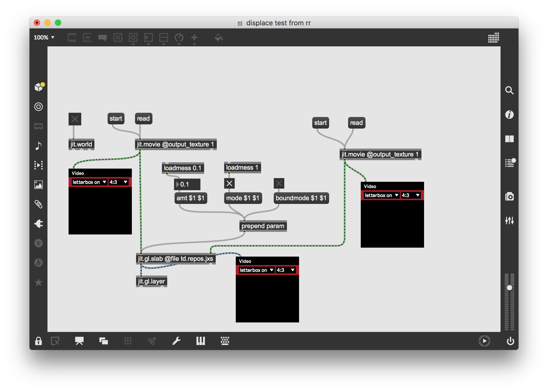
Task: Open the Audio note browser in sidebar
Action: (39, 146)
